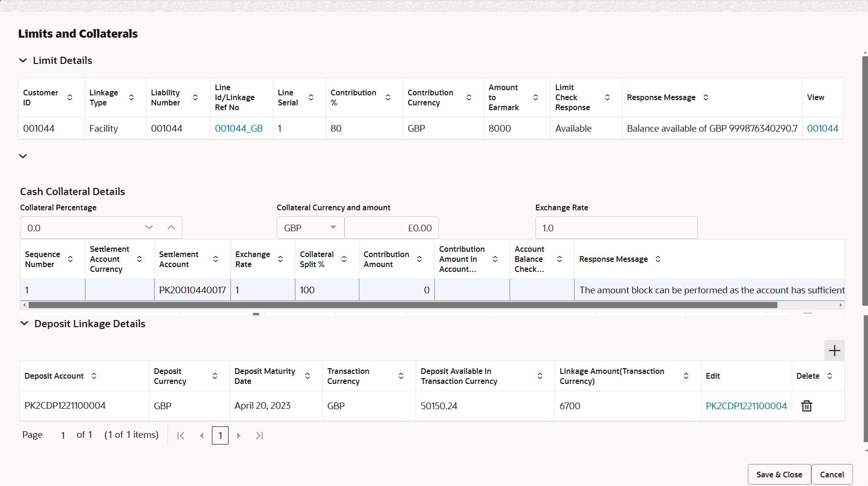Toggle the unnamed section chevron below Limit Details
The width and height of the screenshot is (868, 486).
tap(23, 156)
